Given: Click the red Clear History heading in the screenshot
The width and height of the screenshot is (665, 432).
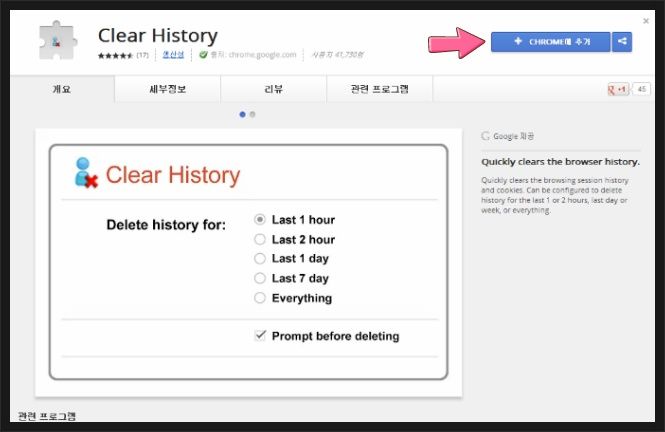Looking at the screenshot, I should [173, 175].
